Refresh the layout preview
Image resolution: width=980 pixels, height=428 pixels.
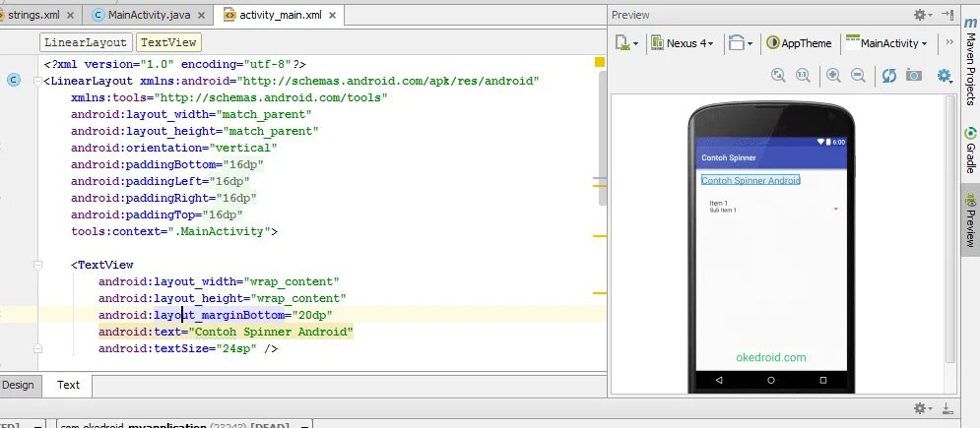click(x=888, y=76)
